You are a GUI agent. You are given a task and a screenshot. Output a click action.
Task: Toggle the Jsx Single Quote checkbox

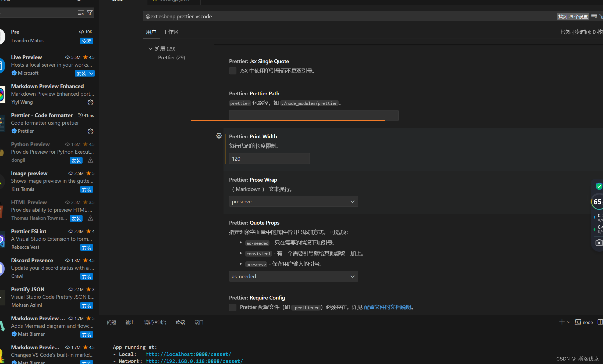[233, 71]
